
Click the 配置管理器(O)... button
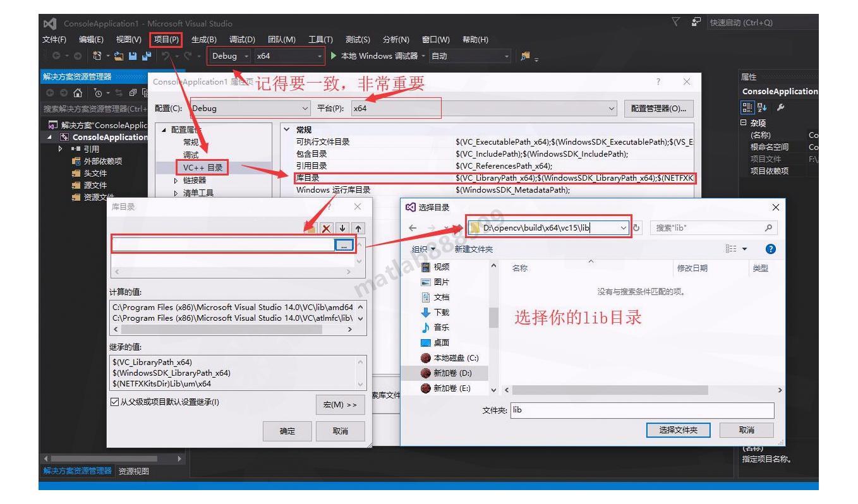click(658, 108)
